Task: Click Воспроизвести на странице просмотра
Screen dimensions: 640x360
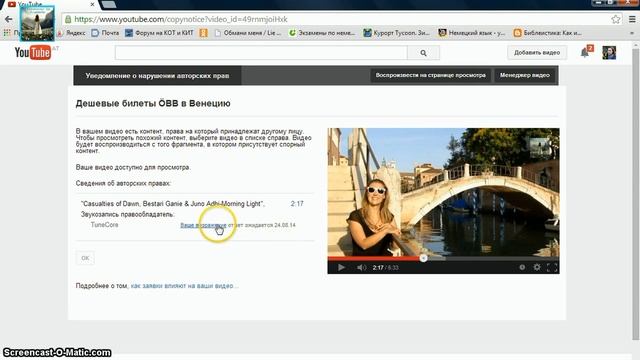Action: (431, 76)
